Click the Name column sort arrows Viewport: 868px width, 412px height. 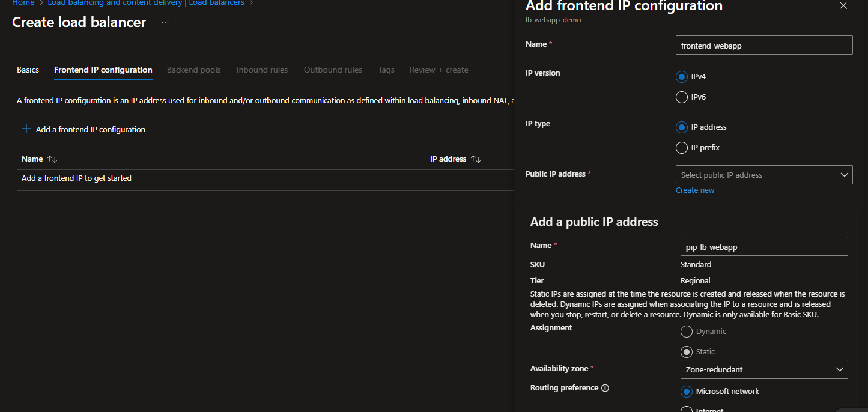[x=52, y=159]
